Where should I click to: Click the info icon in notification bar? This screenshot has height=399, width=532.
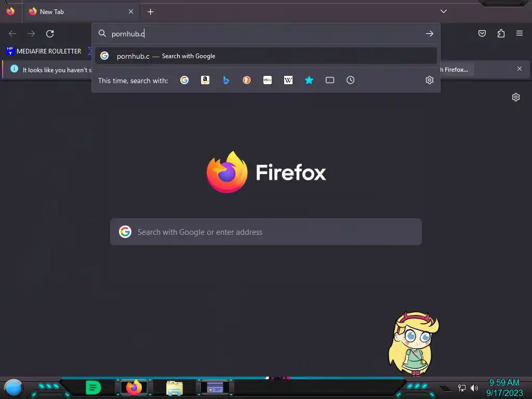pyautogui.click(x=14, y=69)
